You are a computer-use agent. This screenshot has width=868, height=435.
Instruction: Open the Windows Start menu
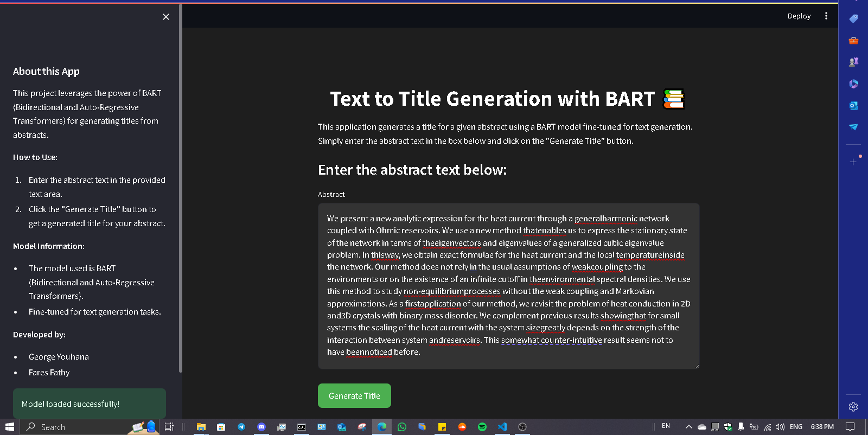point(9,427)
